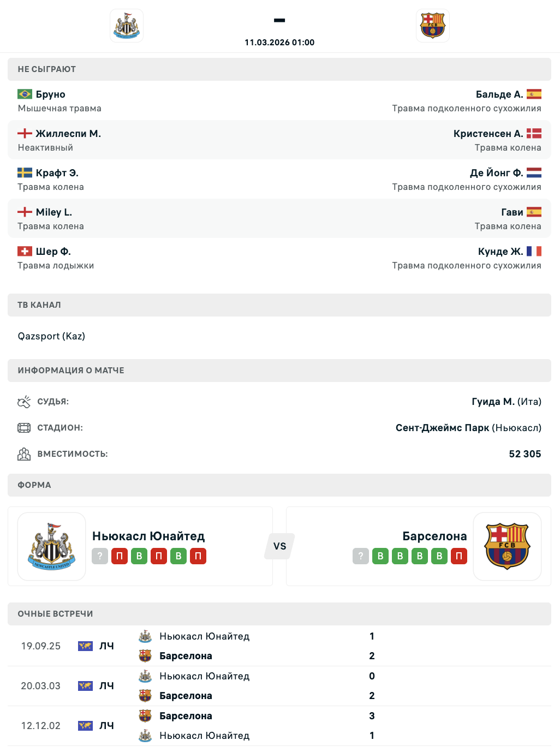
Task: Click the Newcastle crest in match header
Action: tap(127, 26)
